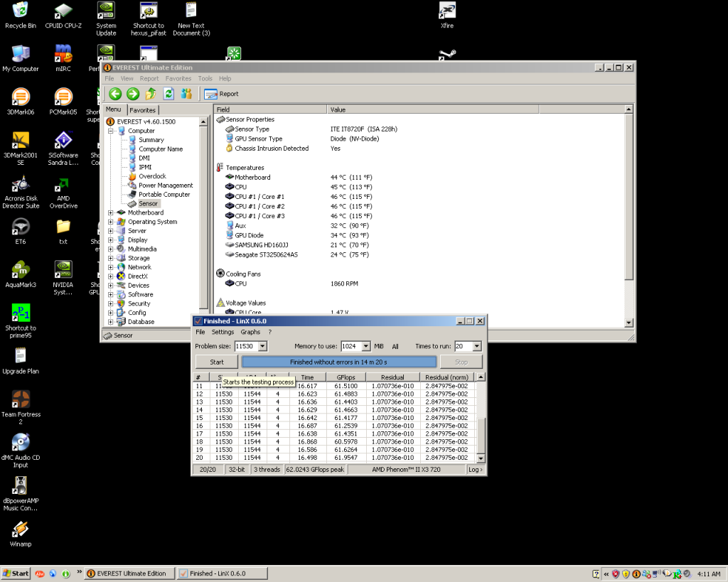Select the dMC Audio CD Input icon
This screenshot has height=582, width=728.
point(21,451)
